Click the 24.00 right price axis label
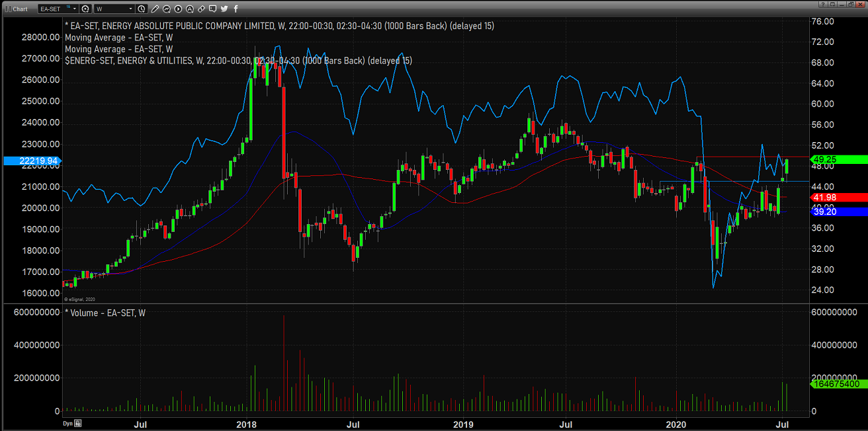This screenshot has height=431, width=868. 822,290
